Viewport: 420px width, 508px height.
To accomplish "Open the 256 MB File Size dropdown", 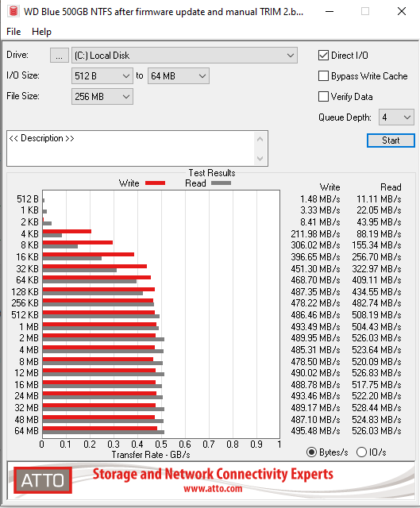I will pos(102,97).
